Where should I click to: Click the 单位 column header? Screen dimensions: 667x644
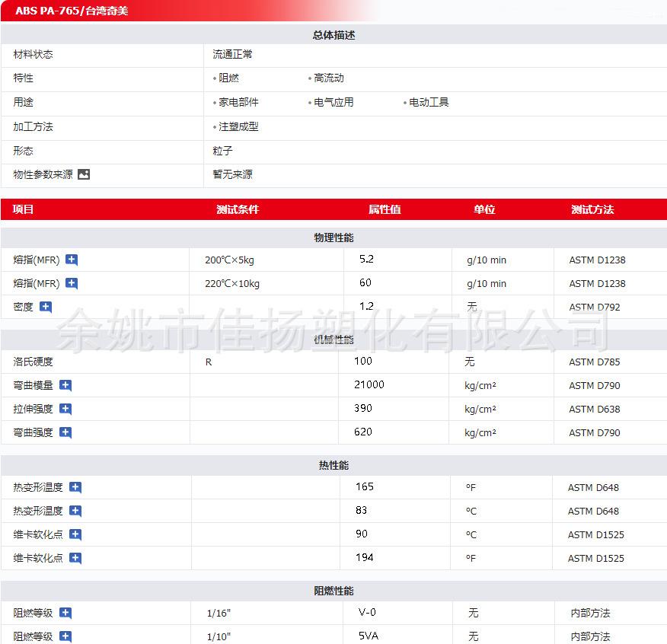pyautogui.click(x=484, y=209)
